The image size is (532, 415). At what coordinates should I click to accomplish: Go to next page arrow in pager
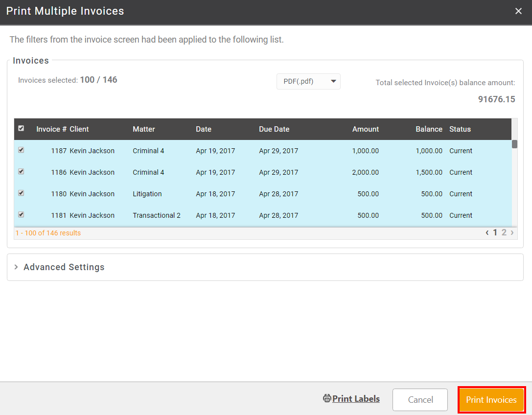point(512,232)
